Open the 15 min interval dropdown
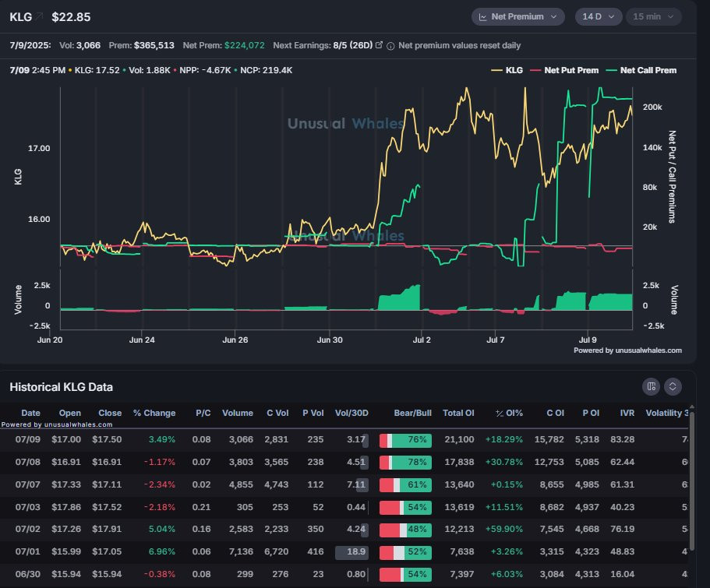Viewport: 710px width, 588px height. point(653,17)
